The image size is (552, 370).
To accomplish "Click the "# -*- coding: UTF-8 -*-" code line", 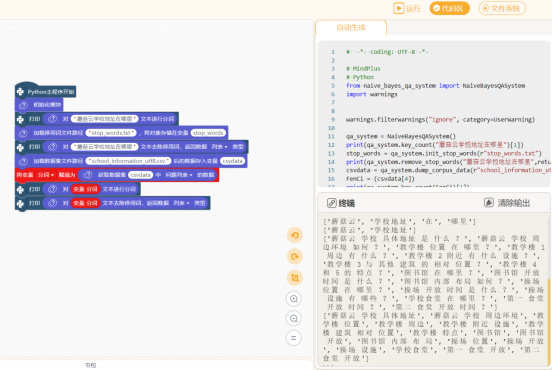I will [x=387, y=52].
